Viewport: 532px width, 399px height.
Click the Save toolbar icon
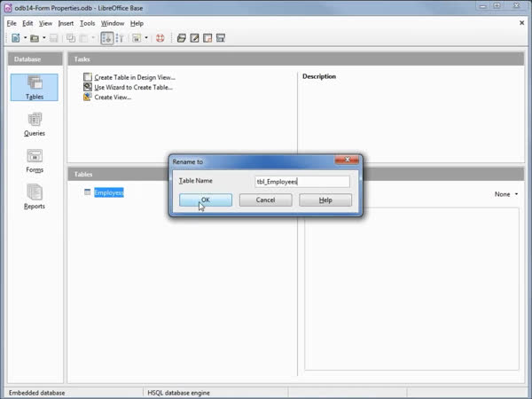pos(53,38)
